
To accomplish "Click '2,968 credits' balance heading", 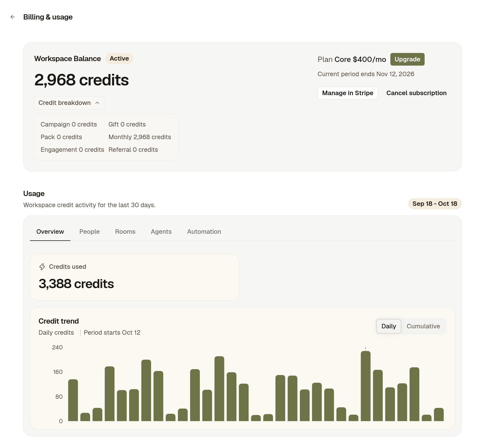I will coord(81,80).
